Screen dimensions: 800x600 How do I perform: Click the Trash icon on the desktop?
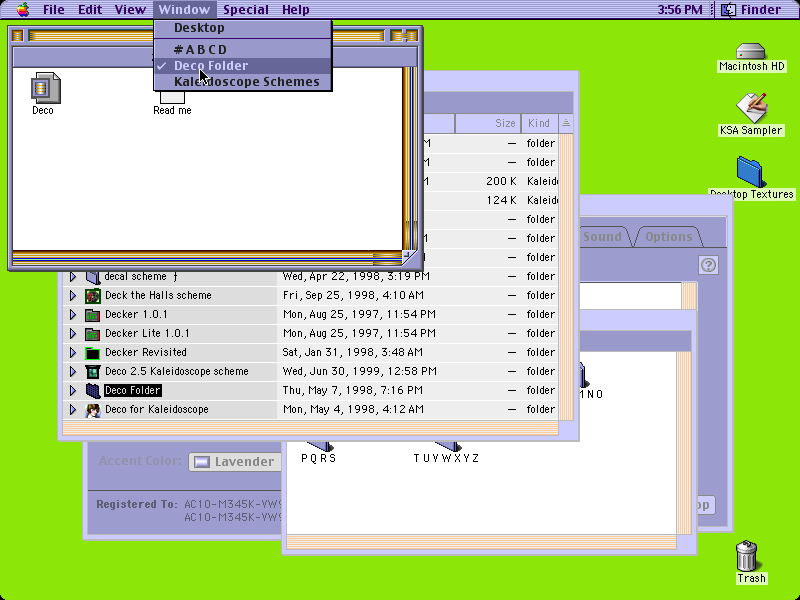click(x=747, y=556)
